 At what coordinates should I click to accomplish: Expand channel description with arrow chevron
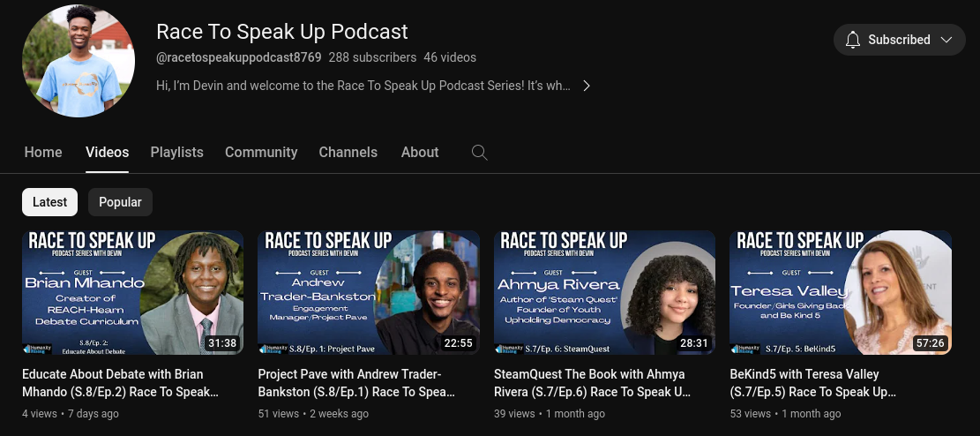point(586,86)
